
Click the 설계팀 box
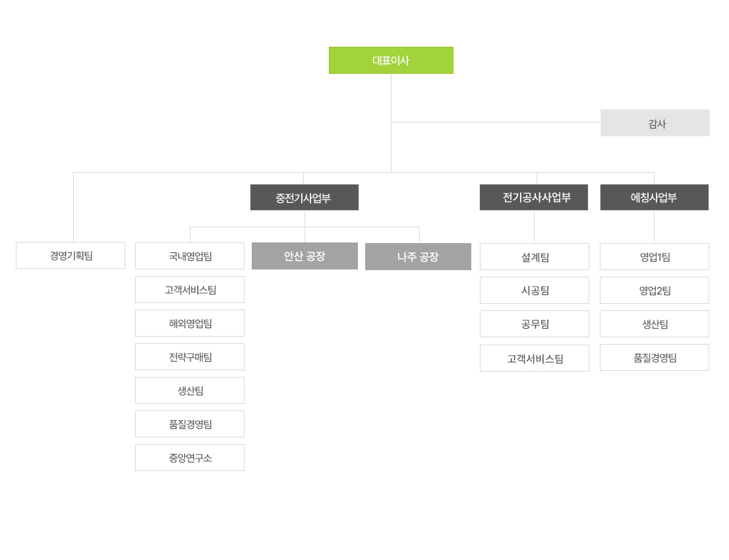point(534,256)
